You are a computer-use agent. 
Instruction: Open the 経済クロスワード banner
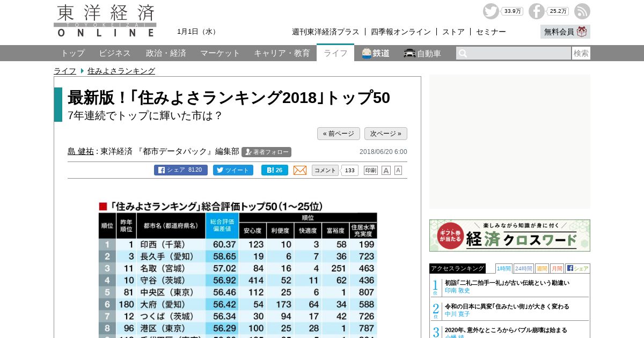pos(510,236)
